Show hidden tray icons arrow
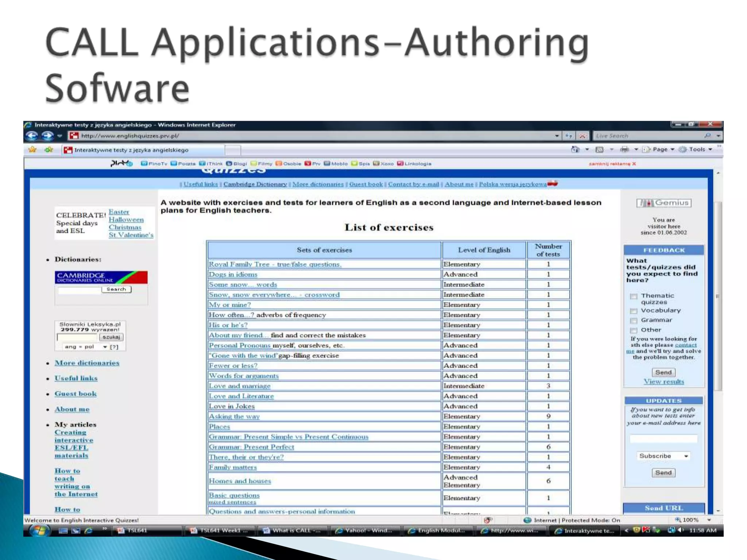Viewport: 747px width, 560px height. coord(627,530)
